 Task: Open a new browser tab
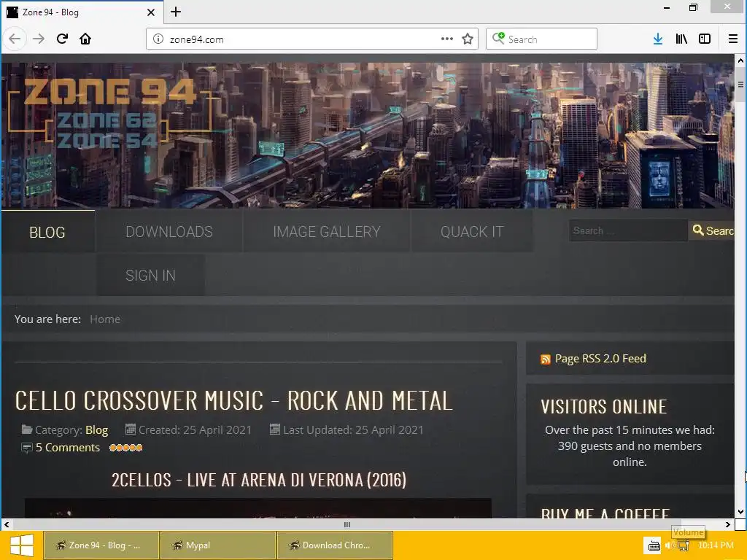pos(176,12)
